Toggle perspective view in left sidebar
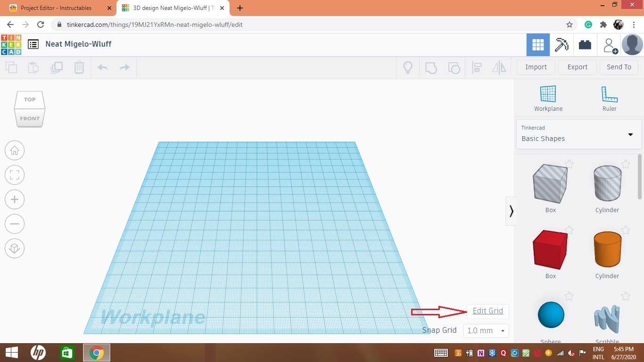Viewport: 644px width, 362px height. point(15,248)
